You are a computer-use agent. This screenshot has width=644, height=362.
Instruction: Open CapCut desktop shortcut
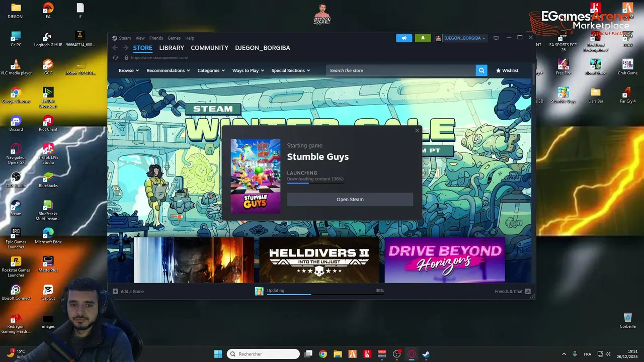tap(48, 292)
